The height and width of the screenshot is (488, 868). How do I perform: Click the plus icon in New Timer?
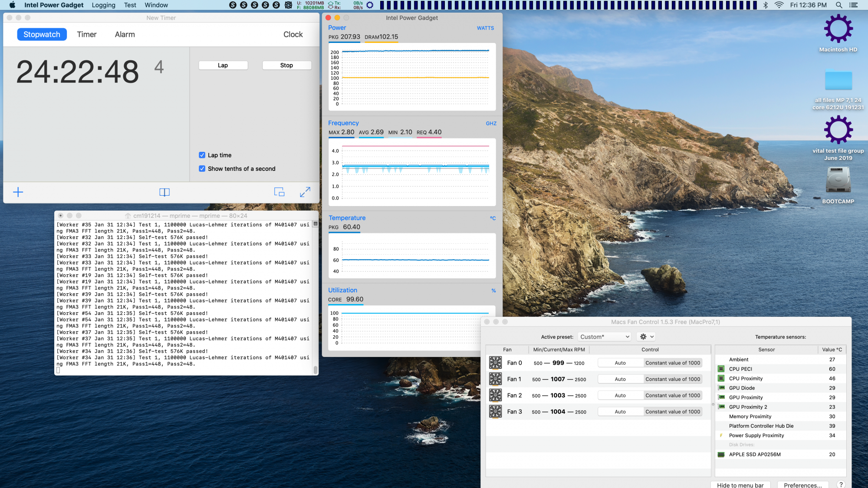coord(18,192)
